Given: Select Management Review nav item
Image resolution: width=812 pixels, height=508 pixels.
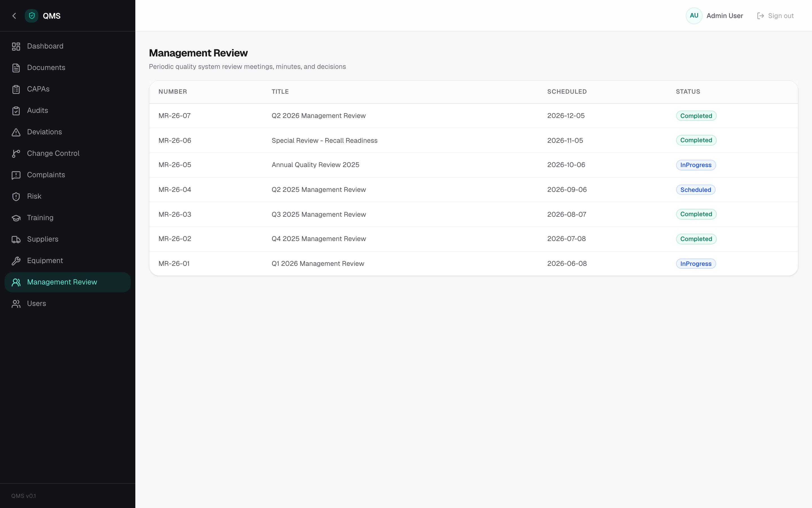Looking at the screenshot, I should [67, 282].
